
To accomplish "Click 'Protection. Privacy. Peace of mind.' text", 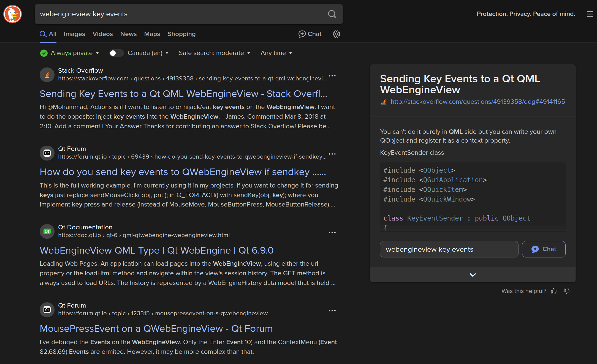I will (526, 14).
